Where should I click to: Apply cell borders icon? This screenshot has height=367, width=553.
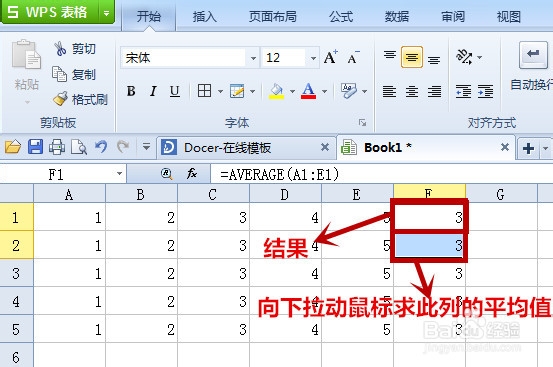pyautogui.click(x=205, y=91)
